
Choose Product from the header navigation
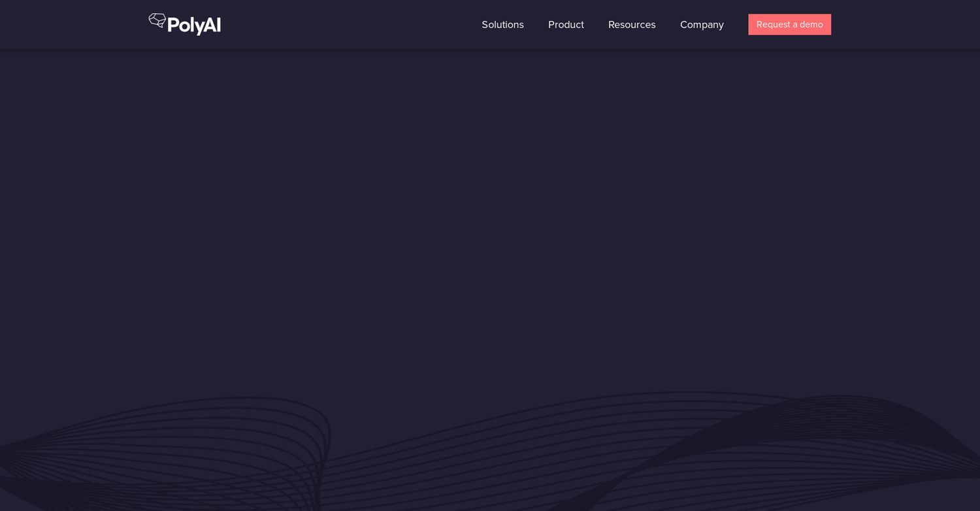click(566, 25)
